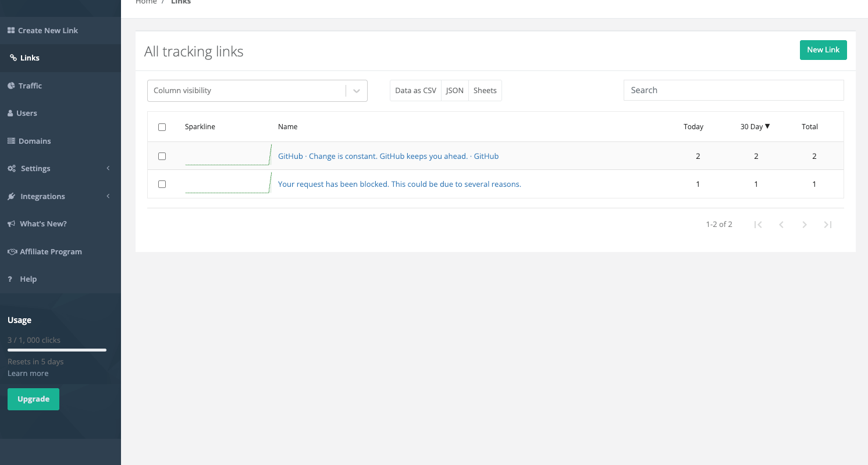Click the clicks usage progress bar
The width and height of the screenshot is (868, 465).
[56, 350]
